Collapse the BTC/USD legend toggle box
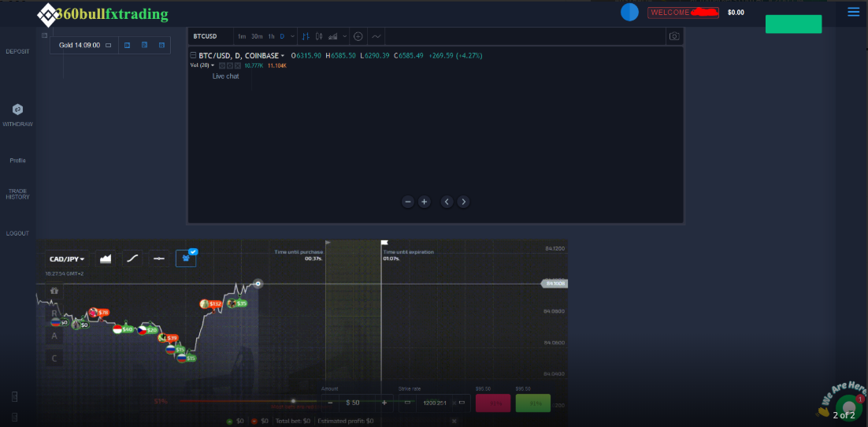868x427 pixels. click(193, 56)
